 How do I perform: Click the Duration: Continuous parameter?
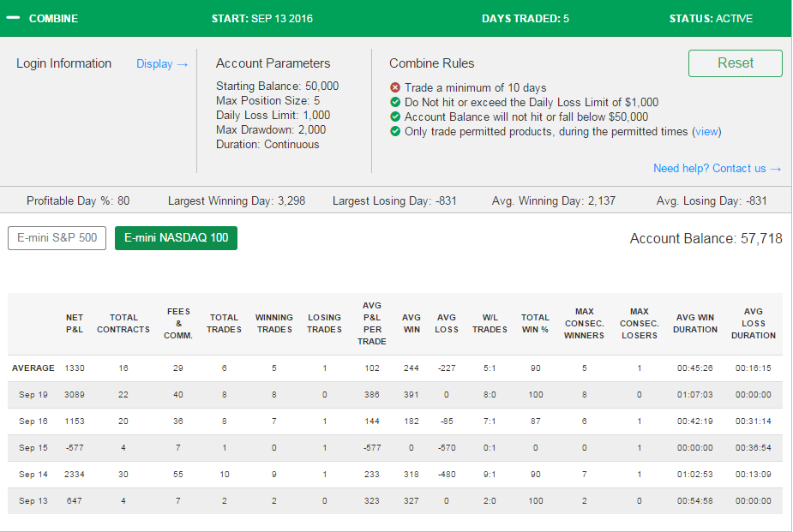[x=267, y=145]
